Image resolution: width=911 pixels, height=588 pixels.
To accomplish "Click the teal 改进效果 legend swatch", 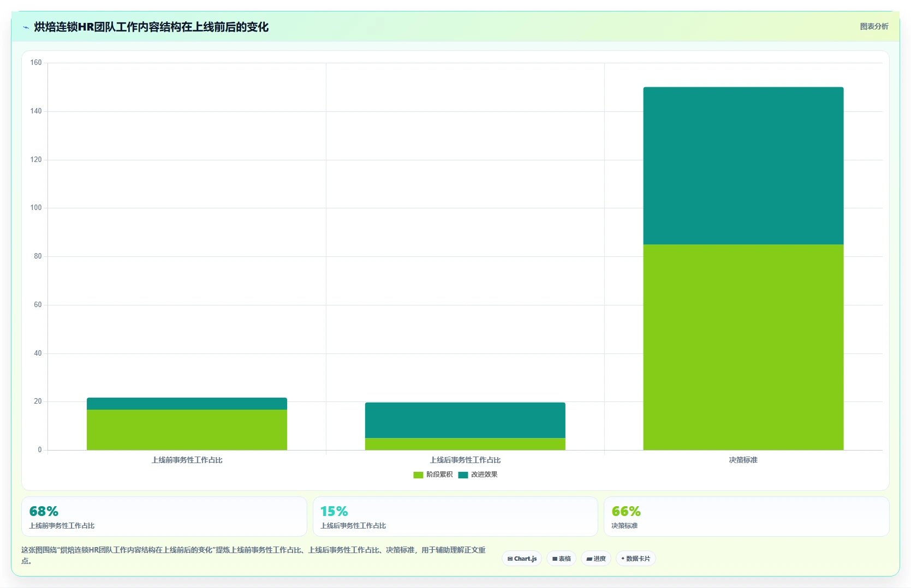I will (463, 475).
